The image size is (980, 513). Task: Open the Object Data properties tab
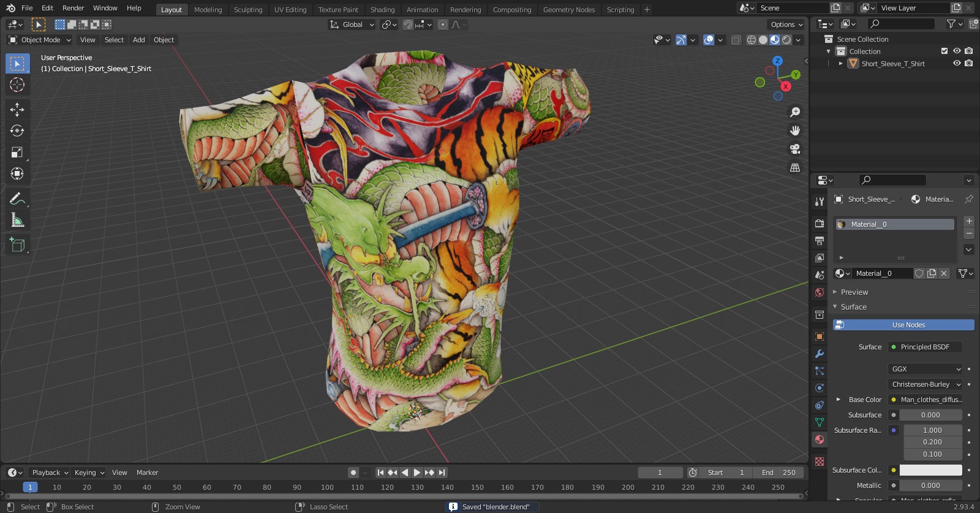820,422
